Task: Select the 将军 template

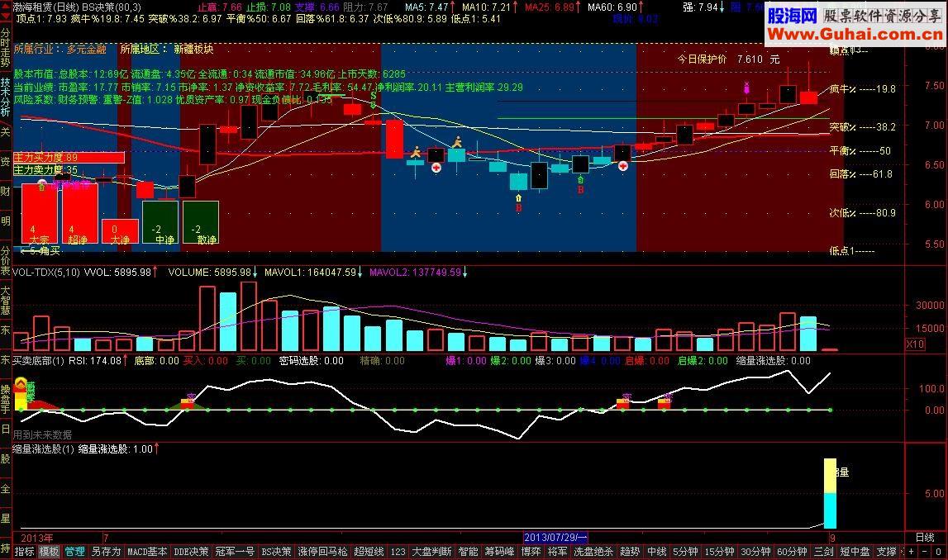Action: [557, 552]
